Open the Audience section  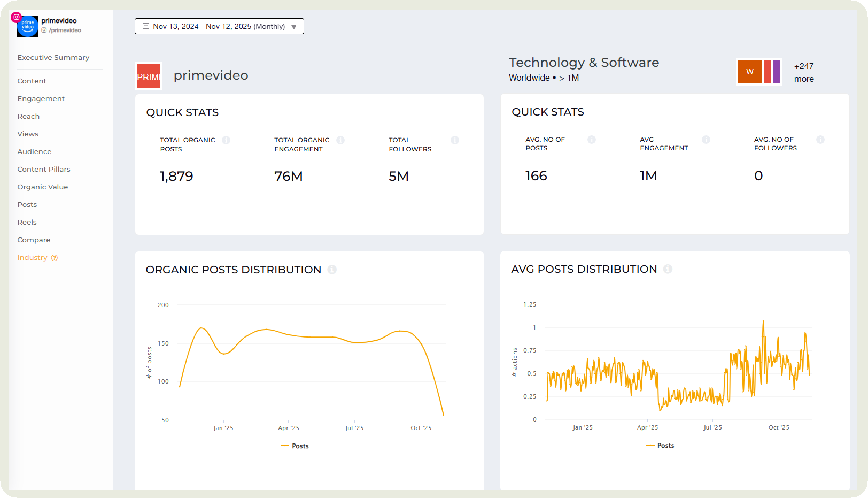pos(34,151)
